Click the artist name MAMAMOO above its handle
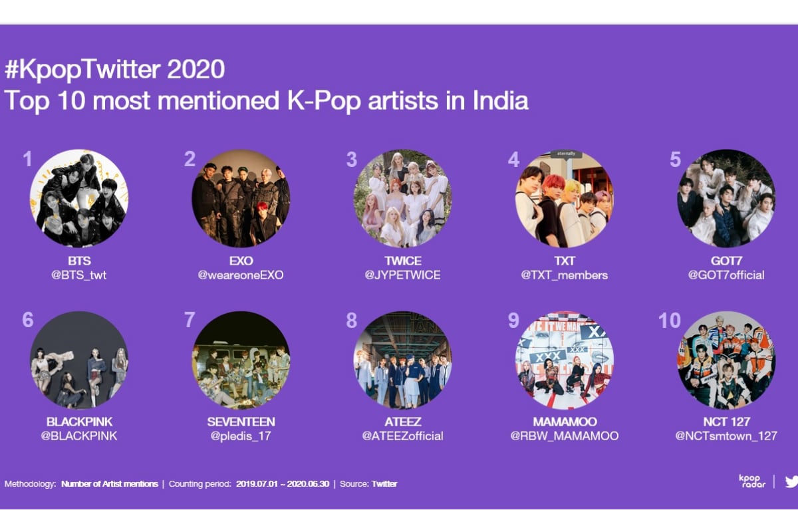The image size is (798, 532). 565,422
